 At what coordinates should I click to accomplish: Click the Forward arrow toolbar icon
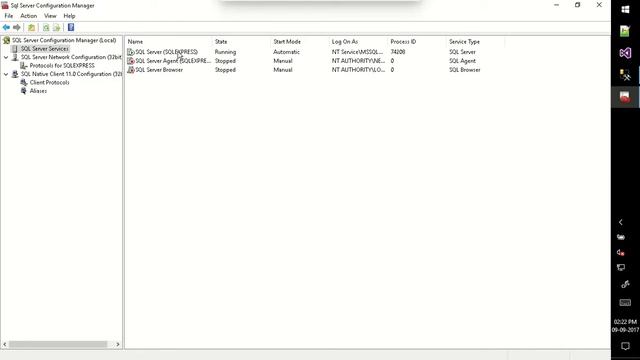pos(17,27)
